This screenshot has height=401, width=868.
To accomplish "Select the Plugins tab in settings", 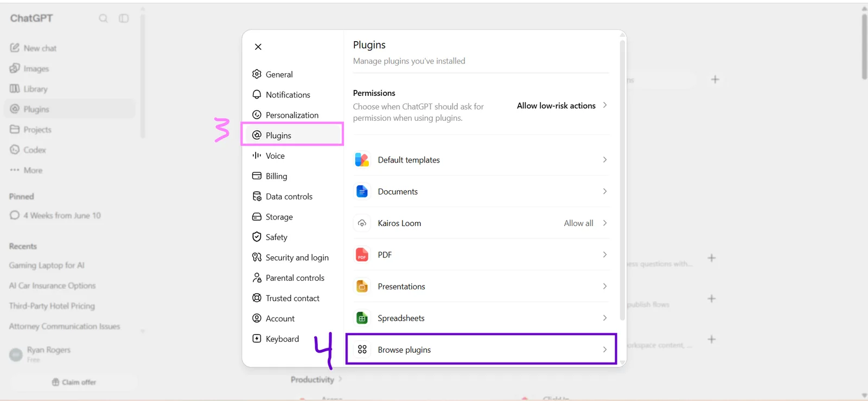I will (293, 135).
